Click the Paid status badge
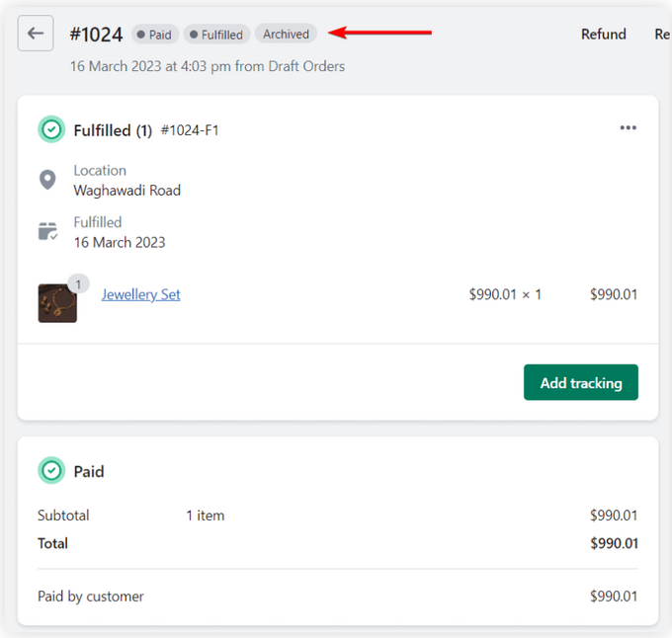The image size is (672, 638). pos(154,35)
